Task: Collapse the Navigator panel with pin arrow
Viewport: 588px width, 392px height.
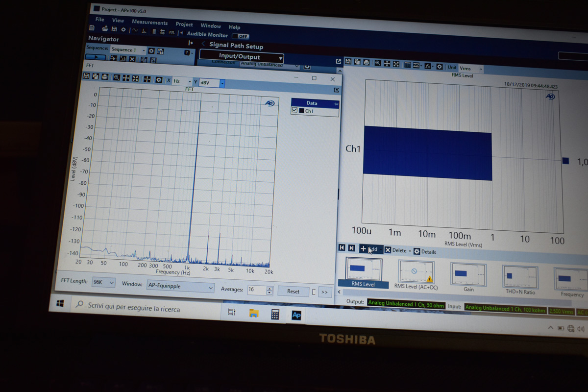Action: click(x=191, y=43)
